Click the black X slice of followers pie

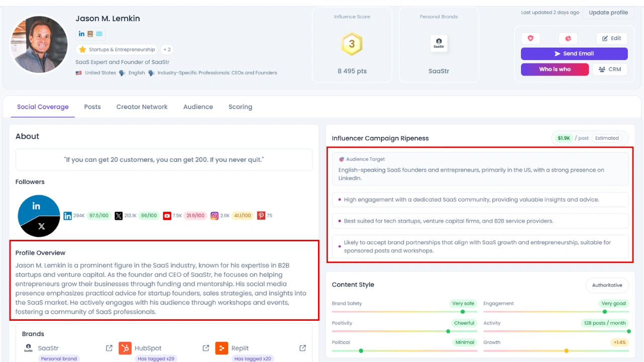point(42,227)
